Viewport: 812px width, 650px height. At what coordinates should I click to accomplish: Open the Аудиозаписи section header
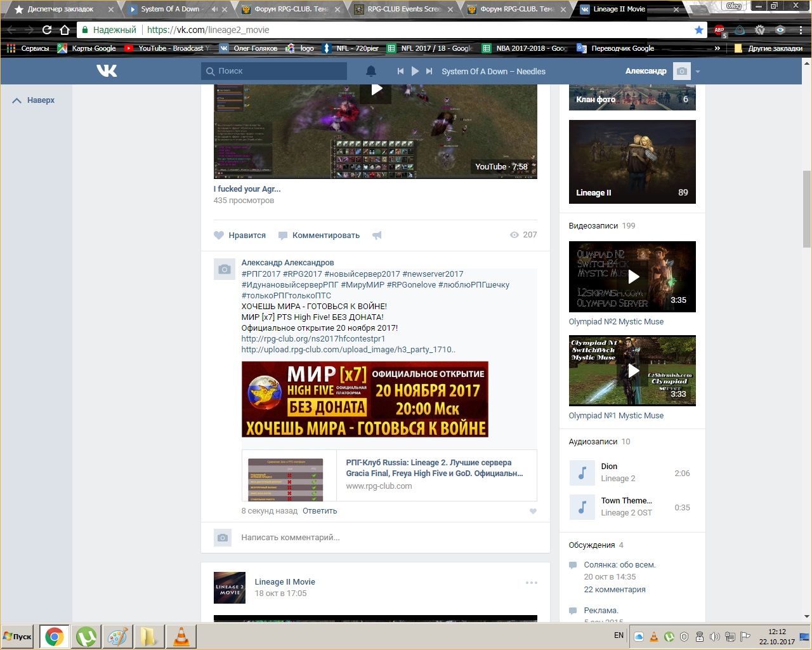click(593, 441)
